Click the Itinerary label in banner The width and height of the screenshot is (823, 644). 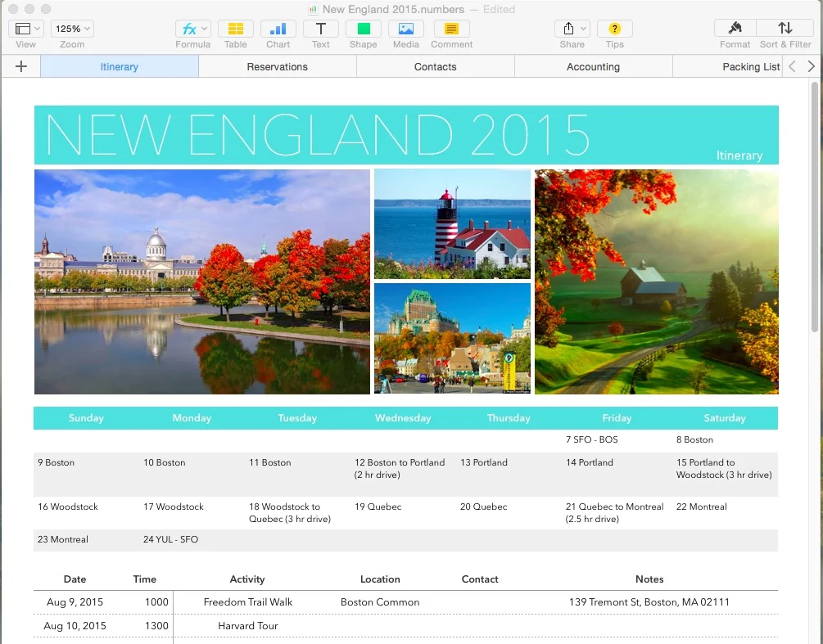click(x=739, y=155)
